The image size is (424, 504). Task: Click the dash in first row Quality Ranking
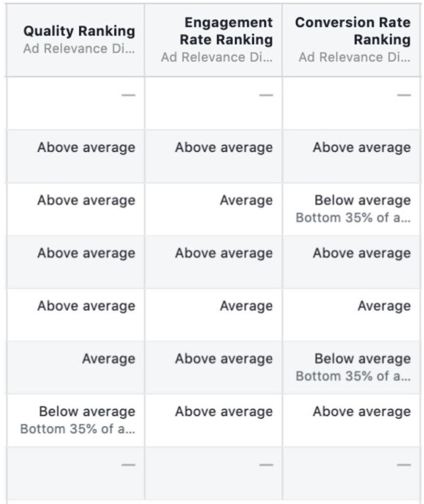pyautogui.click(x=129, y=95)
